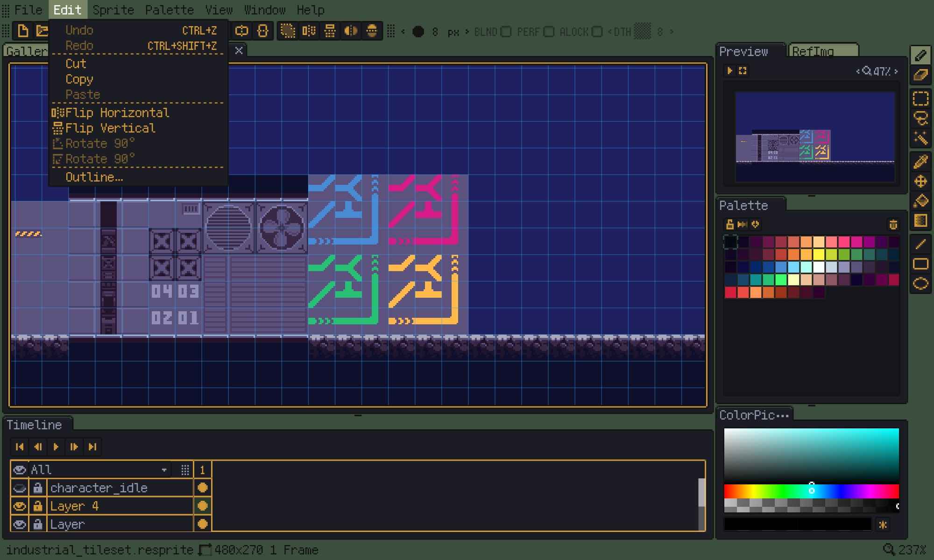Click the palette trash delete icon
Viewport: 934px width, 560px height.
tap(893, 224)
